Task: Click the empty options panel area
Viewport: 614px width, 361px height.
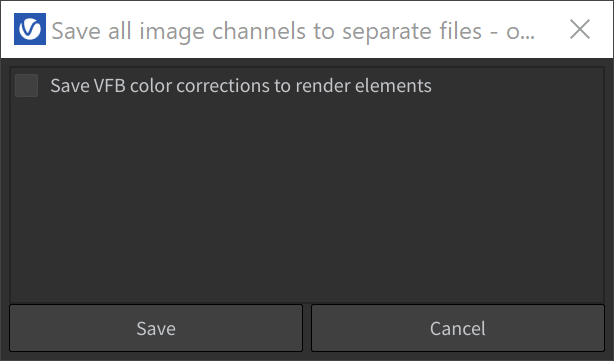Action: click(307, 200)
